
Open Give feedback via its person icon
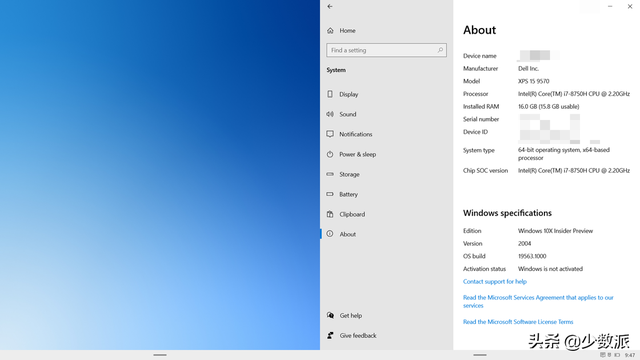(330, 336)
